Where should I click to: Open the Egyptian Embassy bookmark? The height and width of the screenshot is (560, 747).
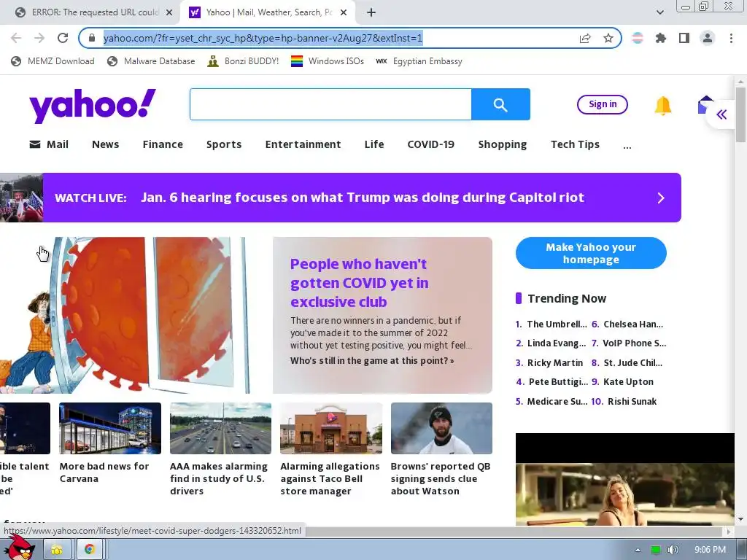pyautogui.click(x=419, y=61)
